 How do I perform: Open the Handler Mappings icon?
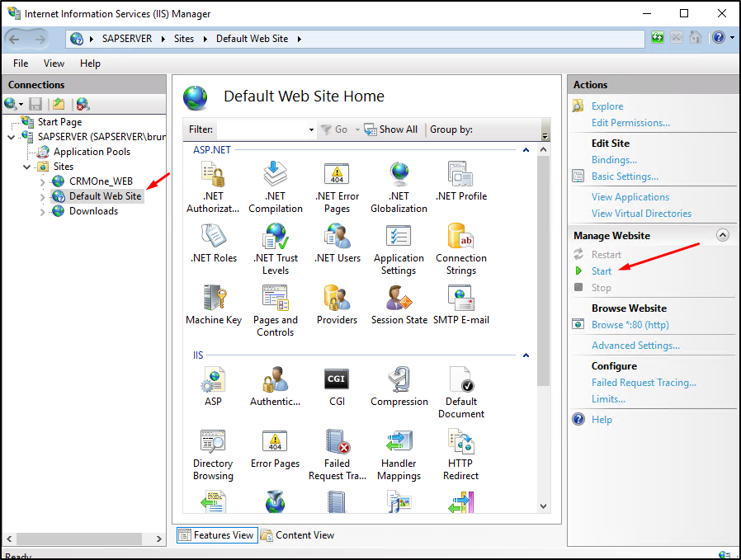[399, 442]
